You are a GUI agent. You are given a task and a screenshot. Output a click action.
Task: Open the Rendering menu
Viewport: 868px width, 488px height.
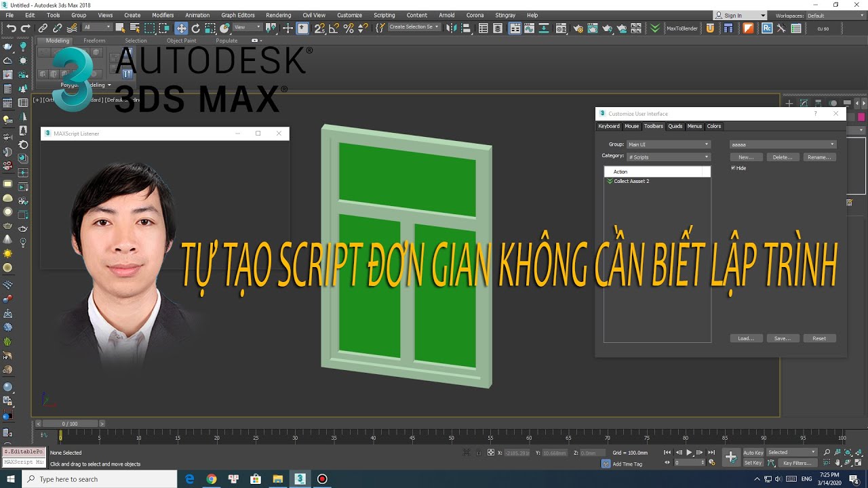tap(278, 15)
